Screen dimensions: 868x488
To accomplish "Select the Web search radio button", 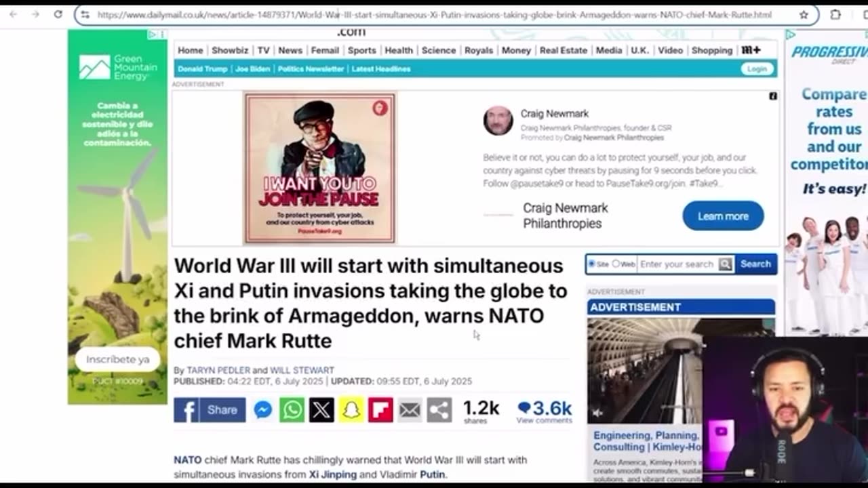I will (x=616, y=264).
